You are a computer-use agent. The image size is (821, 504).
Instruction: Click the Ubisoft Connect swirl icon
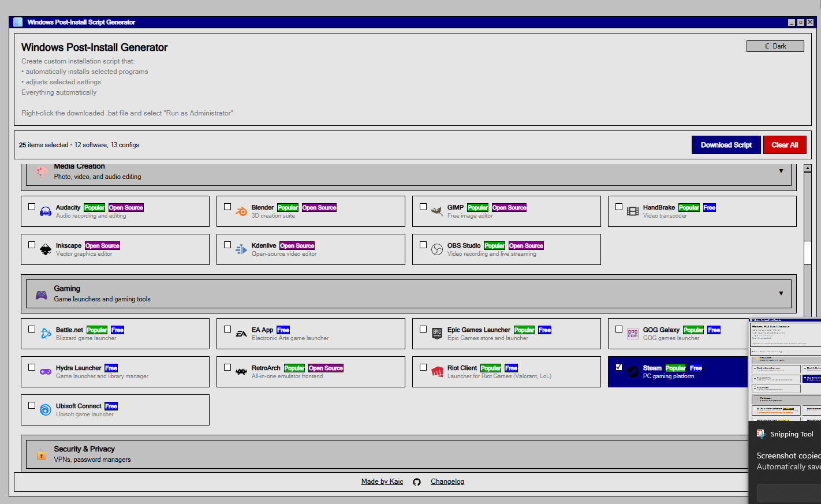tap(46, 410)
